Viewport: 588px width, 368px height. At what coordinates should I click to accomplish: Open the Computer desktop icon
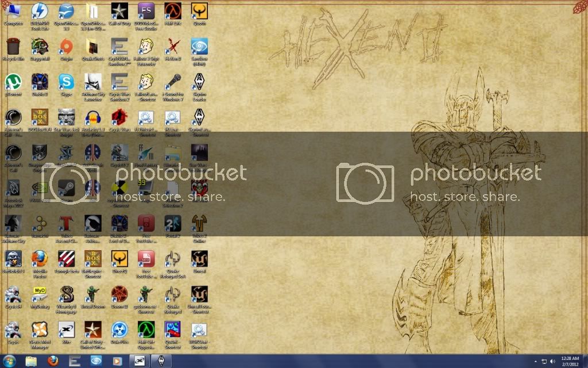pos(13,11)
